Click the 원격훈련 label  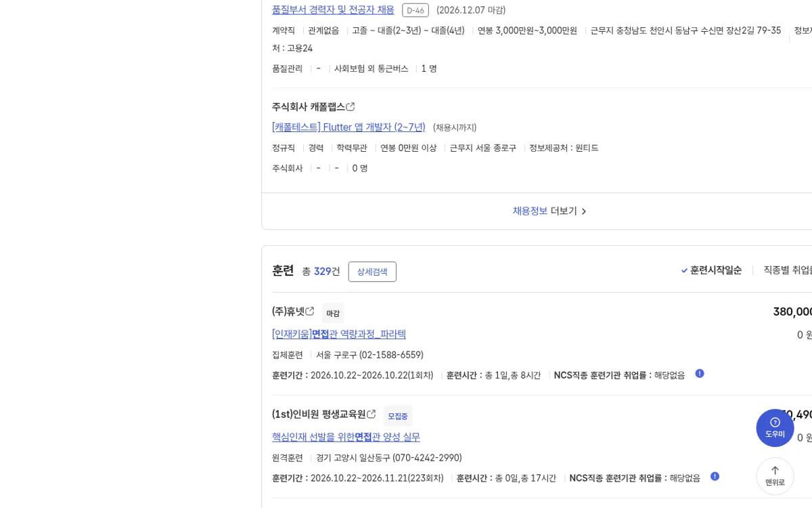(x=288, y=458)
